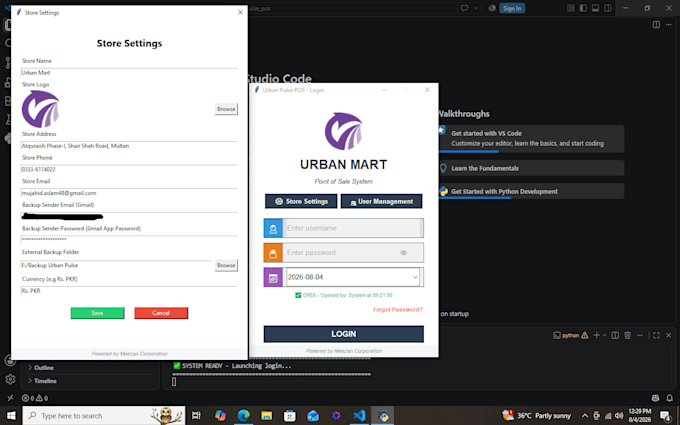Open Store Settings from the login window

pos(301,201)
